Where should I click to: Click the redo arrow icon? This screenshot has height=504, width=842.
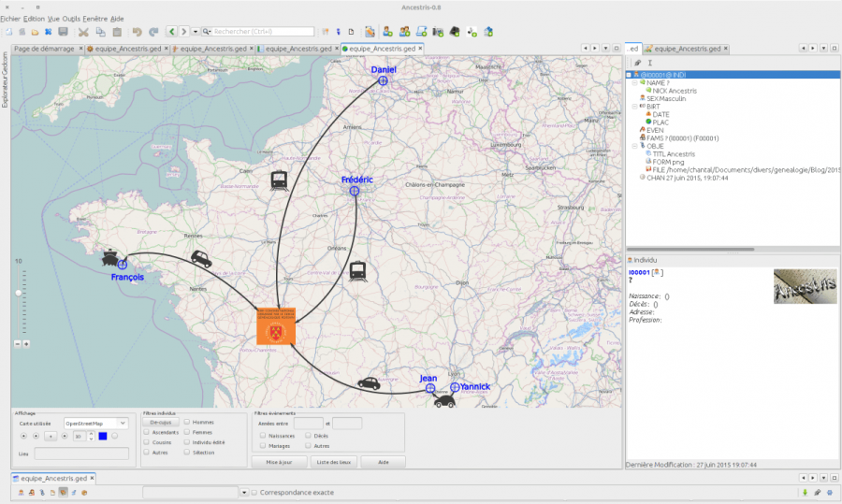click(153, 32)
